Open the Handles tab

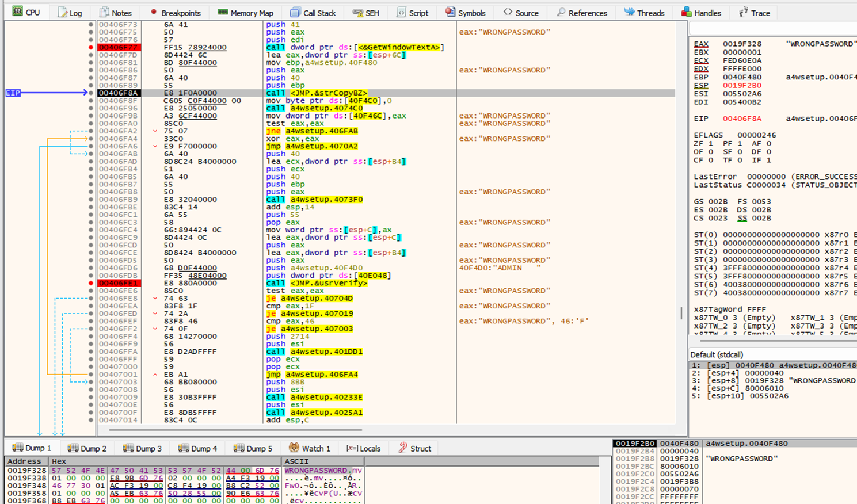tap(701, 13)
